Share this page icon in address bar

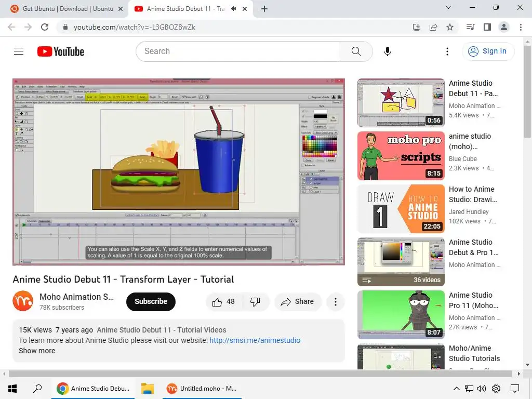(433, 27)
